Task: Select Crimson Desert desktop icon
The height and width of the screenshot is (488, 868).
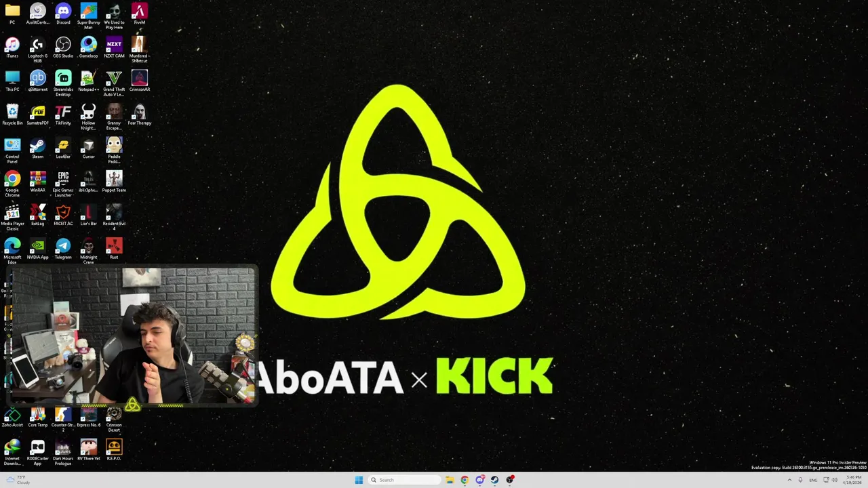Action: [114, 419]
